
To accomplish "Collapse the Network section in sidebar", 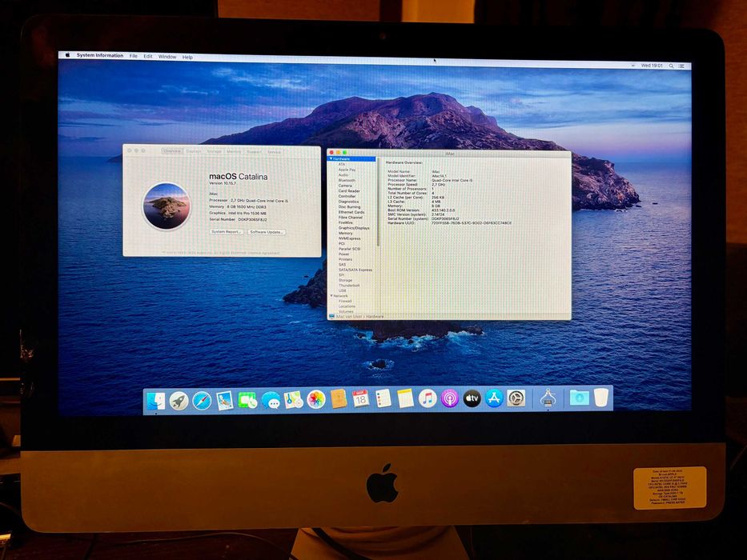I will (331, 296).
